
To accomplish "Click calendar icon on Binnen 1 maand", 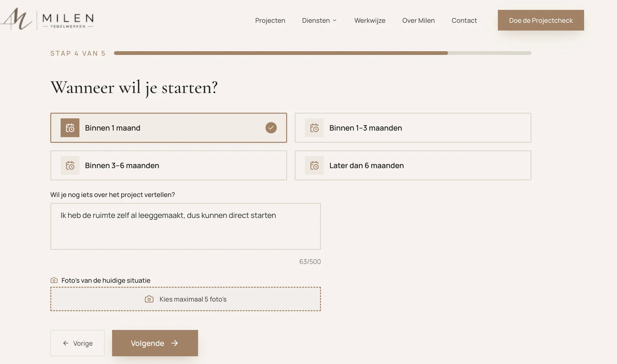I will [70, 128].
